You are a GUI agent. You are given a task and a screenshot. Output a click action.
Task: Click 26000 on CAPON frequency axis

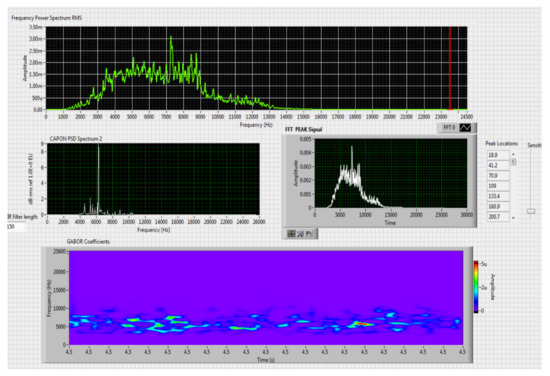click(259, 222)
